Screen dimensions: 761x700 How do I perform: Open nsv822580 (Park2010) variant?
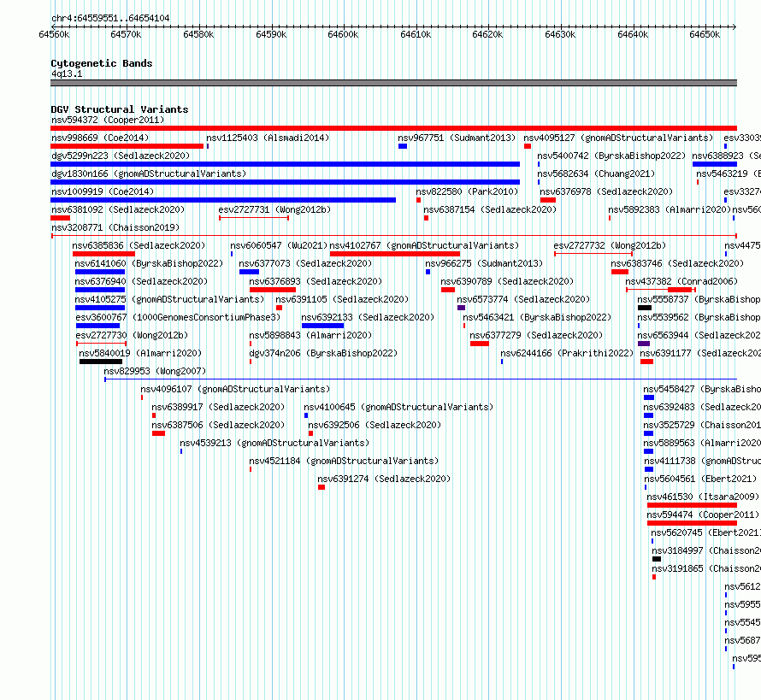(467, 191)
